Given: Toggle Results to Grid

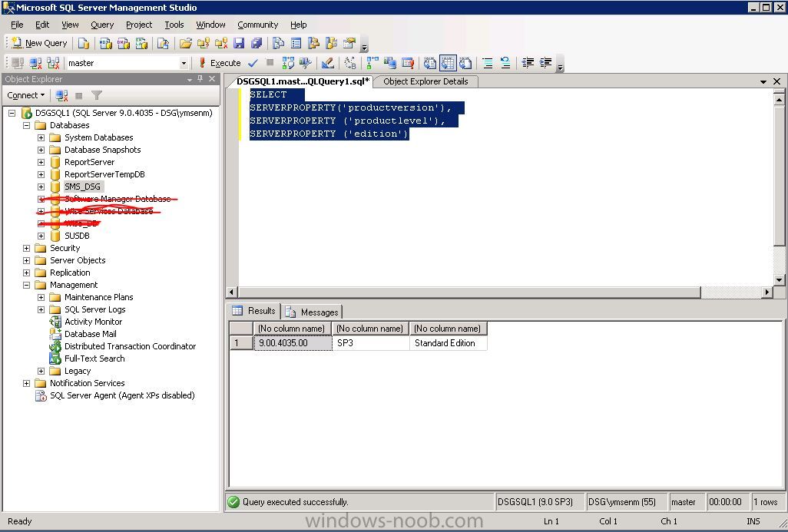Looking at the screenshot, I should 447,63.
